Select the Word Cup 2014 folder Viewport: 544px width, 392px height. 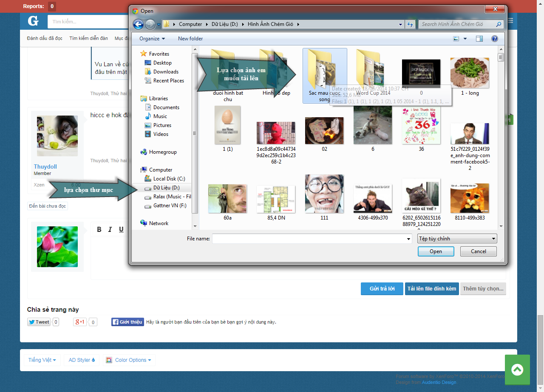coord(373,72)
